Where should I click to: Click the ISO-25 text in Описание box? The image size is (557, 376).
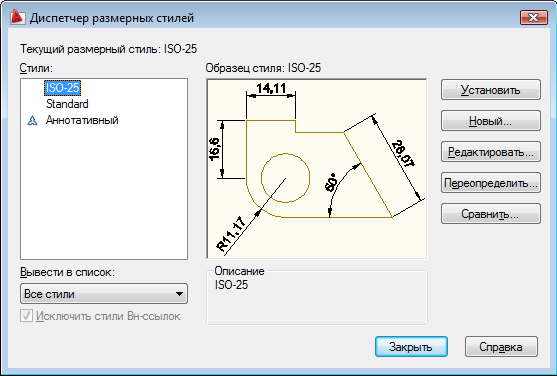coord(231,285)
